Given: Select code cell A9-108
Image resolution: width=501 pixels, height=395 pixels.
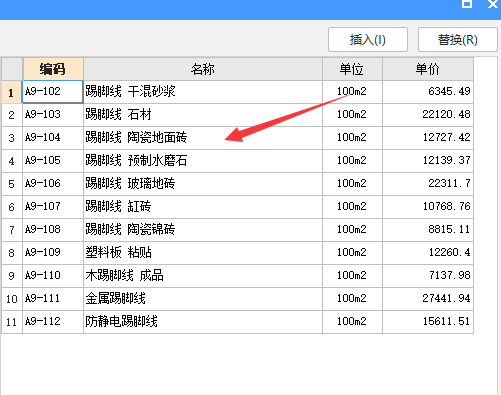Looking at the screenshot, I should [53, 230].
